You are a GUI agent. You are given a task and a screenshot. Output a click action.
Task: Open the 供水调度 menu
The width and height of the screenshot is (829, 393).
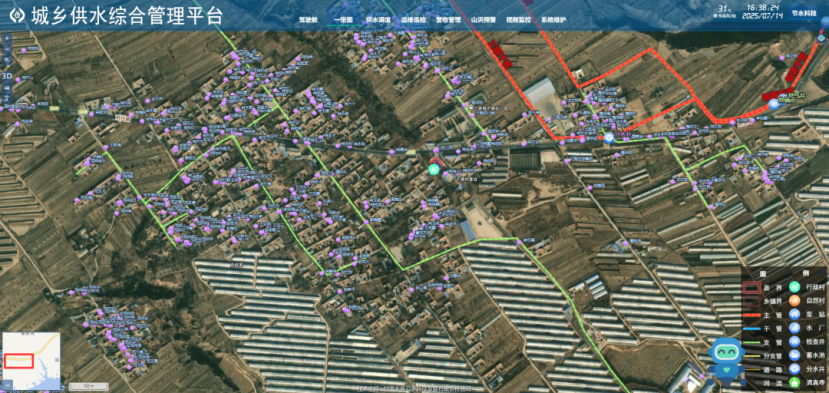pos(378,20)
